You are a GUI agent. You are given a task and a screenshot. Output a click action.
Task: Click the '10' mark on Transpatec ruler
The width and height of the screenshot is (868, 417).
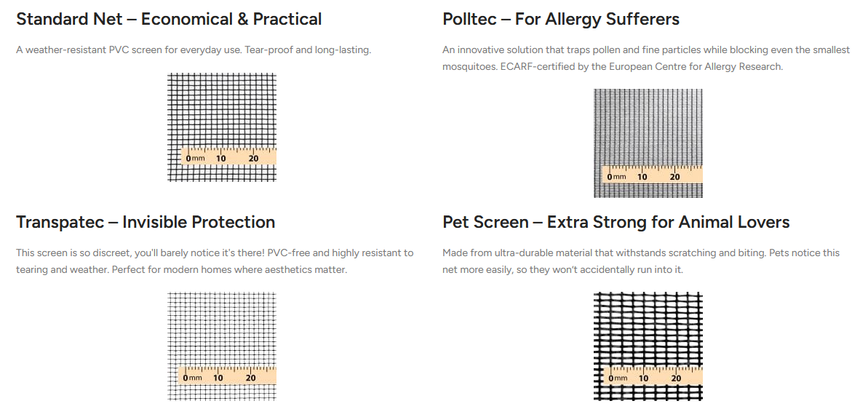218,378
